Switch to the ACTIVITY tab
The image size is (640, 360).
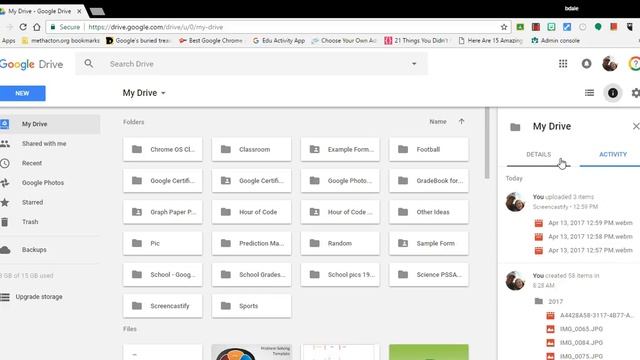613,155
